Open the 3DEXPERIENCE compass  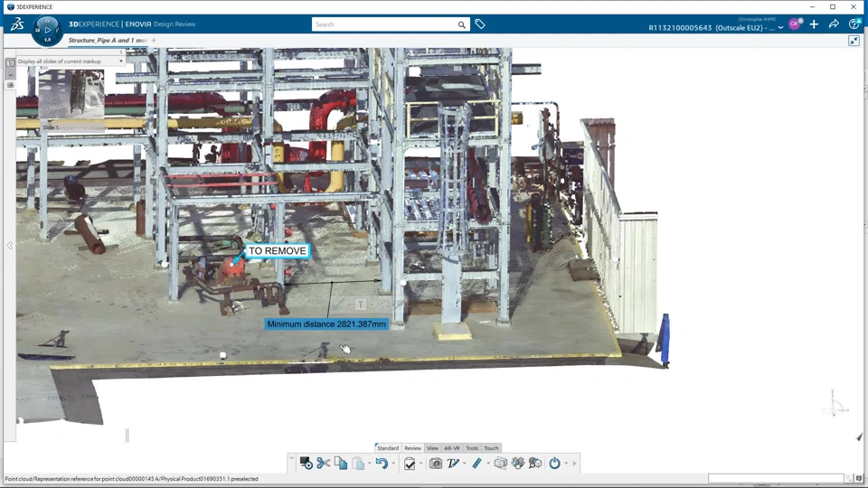pyautogui.click(x=47, y=30)
